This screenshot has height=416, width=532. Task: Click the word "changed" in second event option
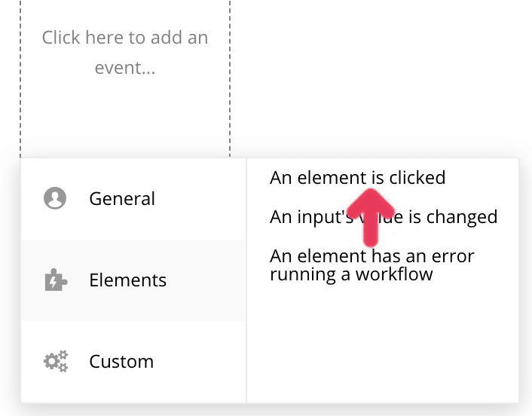(x=462, y=217)
